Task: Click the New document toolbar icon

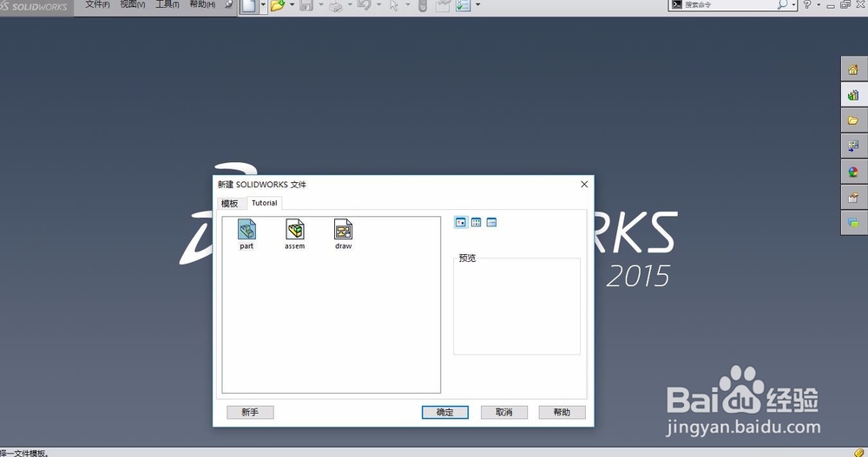Action: (249, 5)
